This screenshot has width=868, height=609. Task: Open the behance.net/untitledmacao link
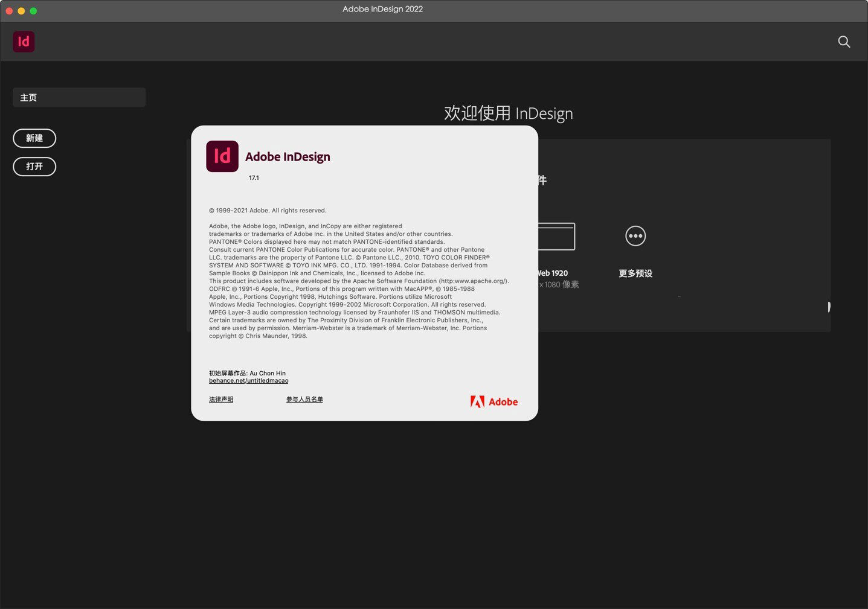(248, 381)
